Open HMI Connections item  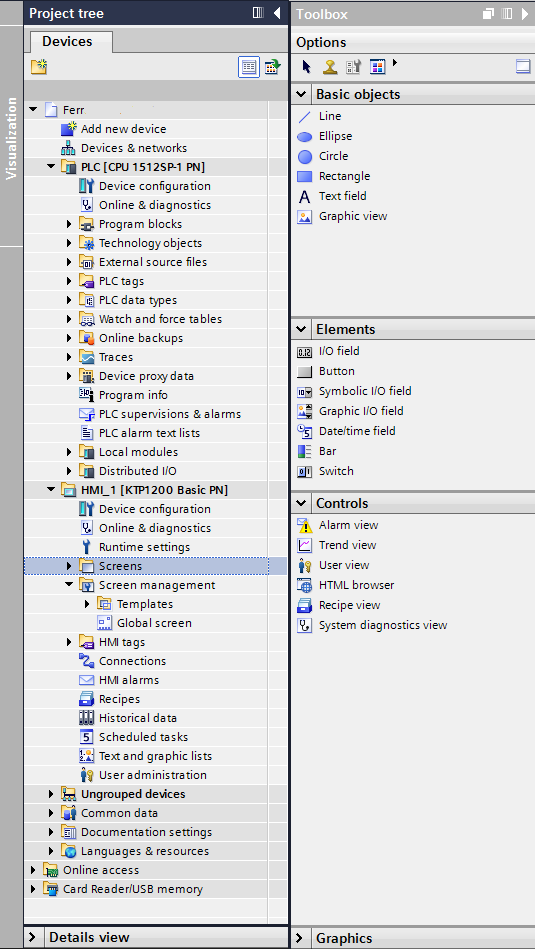(133, 662)
